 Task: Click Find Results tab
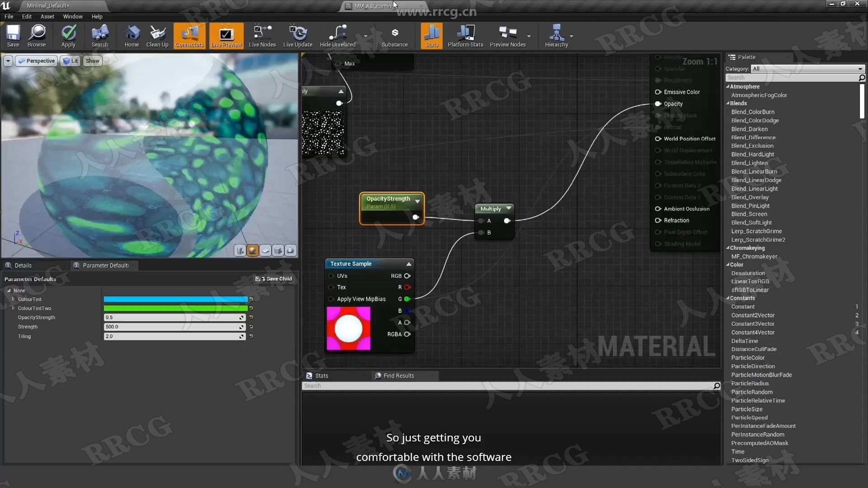coord(399,375)
